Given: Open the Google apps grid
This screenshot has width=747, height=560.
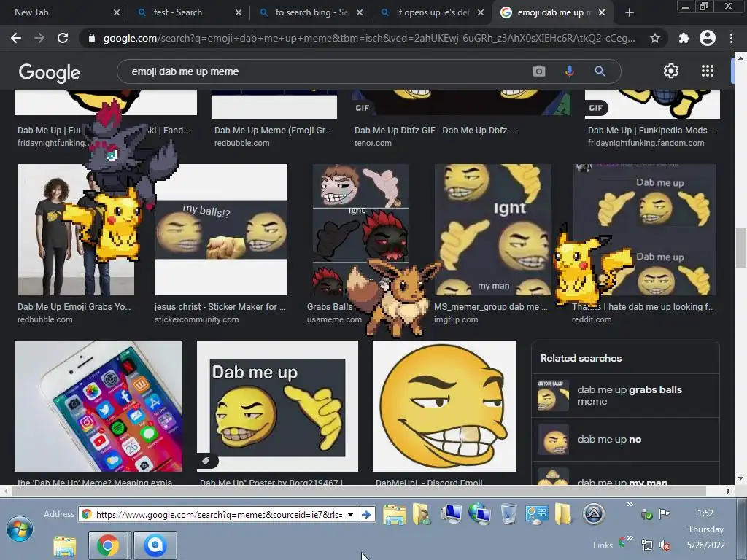Looking at the screenshot, I should [x=708, y=71].
